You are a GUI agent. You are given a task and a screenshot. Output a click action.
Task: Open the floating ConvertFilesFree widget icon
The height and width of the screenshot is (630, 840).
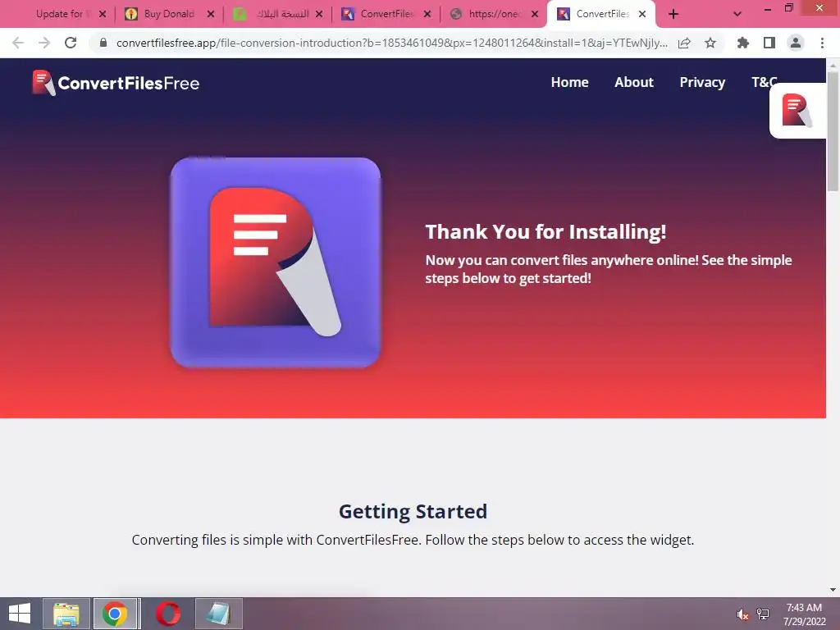coord(797,111)
